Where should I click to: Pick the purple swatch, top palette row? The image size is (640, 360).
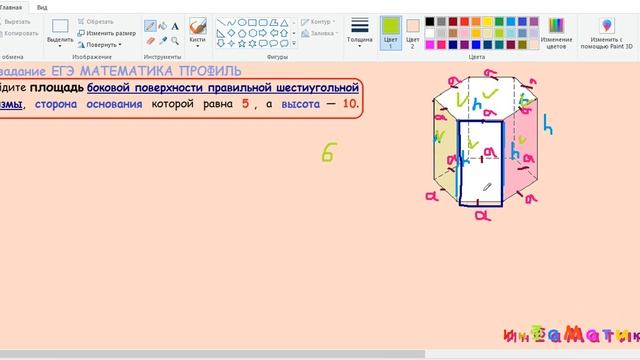(x=534, y=22)
